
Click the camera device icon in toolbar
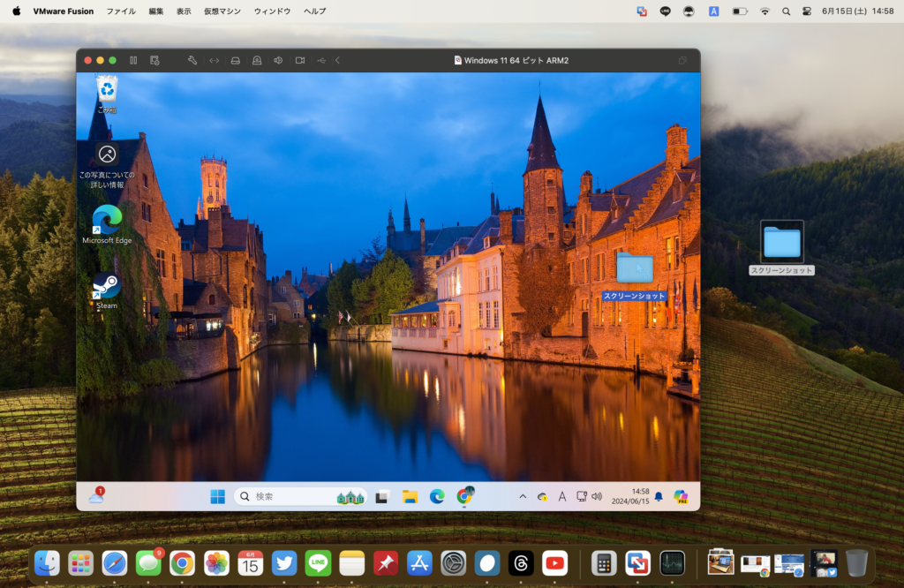299,60
